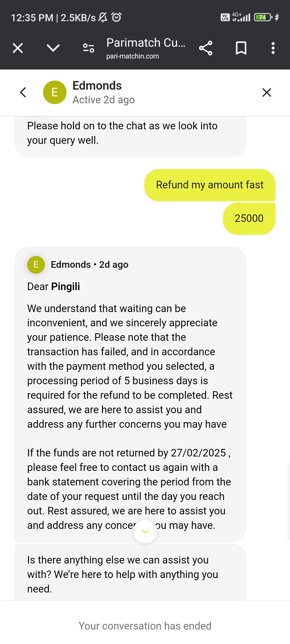Tap the Parimatch page title
This screenshot has height=644, width=290.
tap(146, 43)
